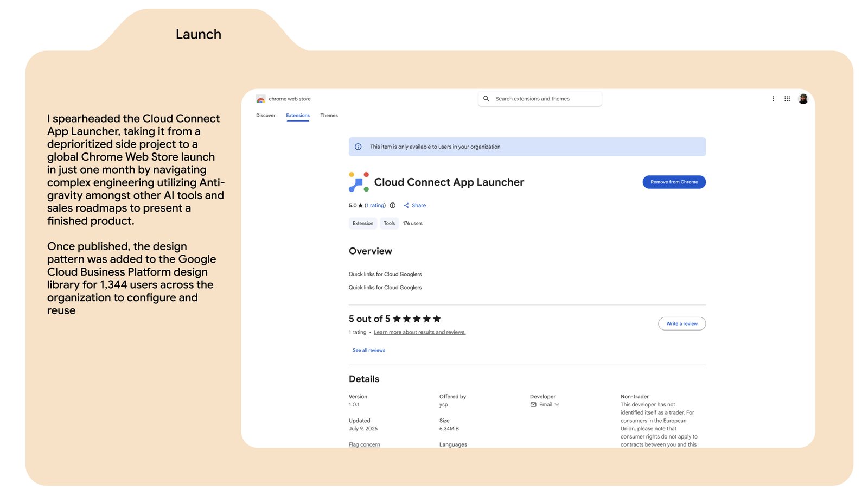Click the chrome web store title text
Screen dimensions: 868x502
click(x=290, y=99)
